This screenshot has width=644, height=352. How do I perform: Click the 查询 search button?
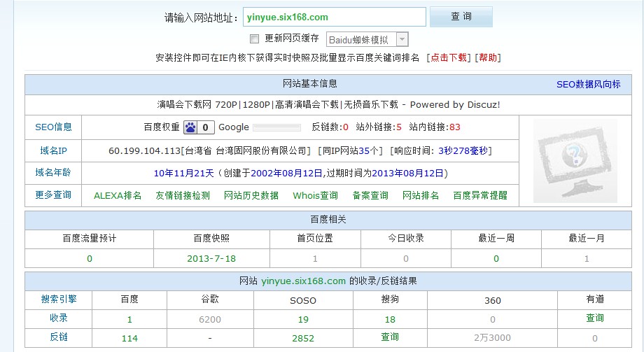tap(461, 17)
